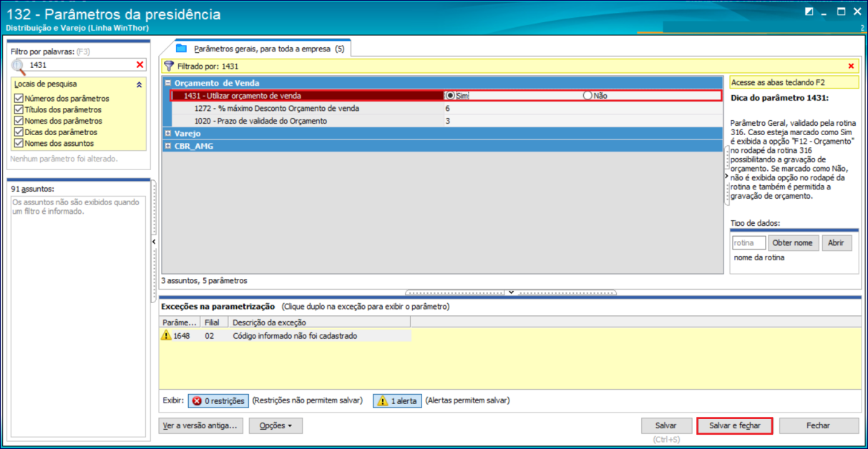
Task: Click the '3 assuntos, 5 parâmetros' status text
Action: click(204, 281)
